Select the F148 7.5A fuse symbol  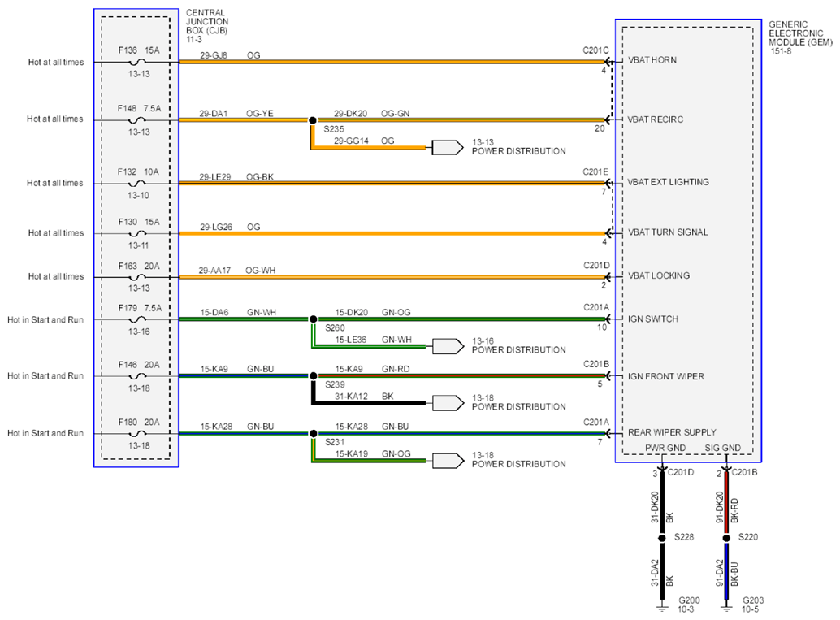click(137, 119)
